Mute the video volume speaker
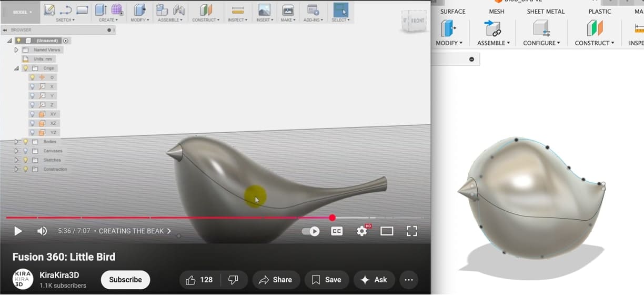 [x=42, y=231]
